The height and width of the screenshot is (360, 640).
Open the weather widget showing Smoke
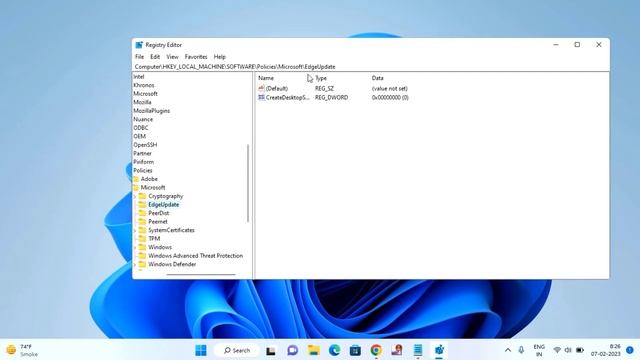[22, 350]
